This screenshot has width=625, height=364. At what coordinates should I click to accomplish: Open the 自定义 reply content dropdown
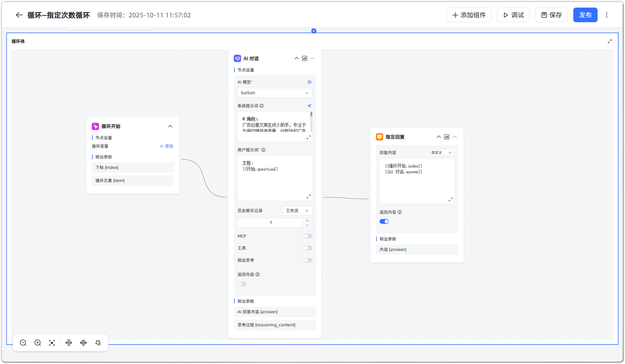pos(441,153)
